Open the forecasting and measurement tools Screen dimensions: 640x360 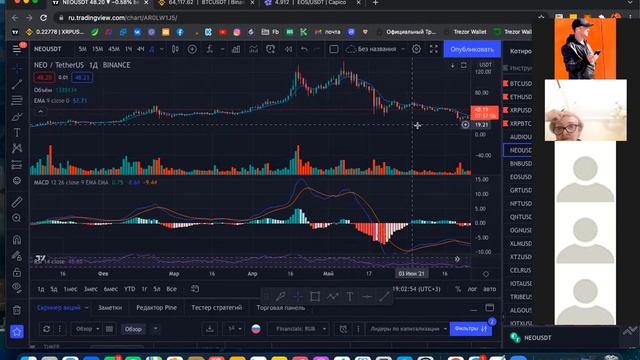click(x=17, y=164)
